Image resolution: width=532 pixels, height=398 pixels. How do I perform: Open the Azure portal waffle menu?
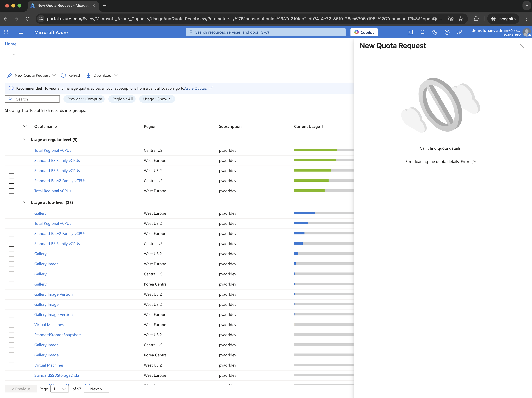coord(6,32)
